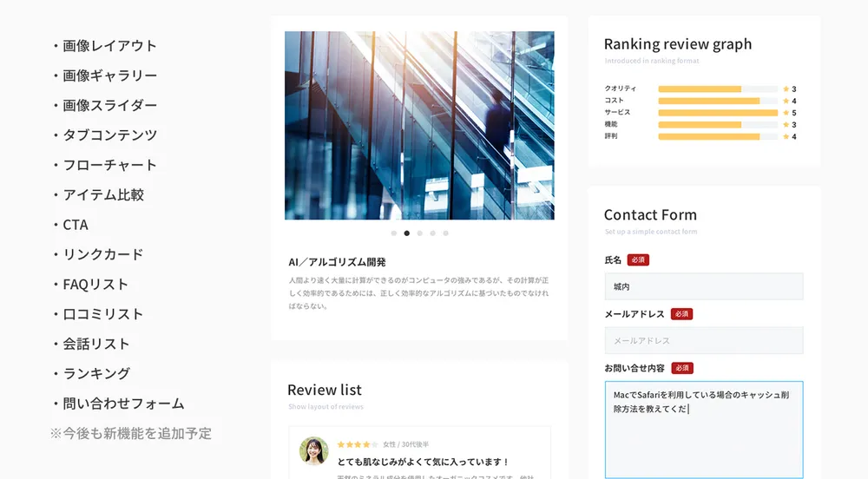This screenshot has height=479, width=868.
Task: Click the star icon on サービス row
Action: point(786,113)
